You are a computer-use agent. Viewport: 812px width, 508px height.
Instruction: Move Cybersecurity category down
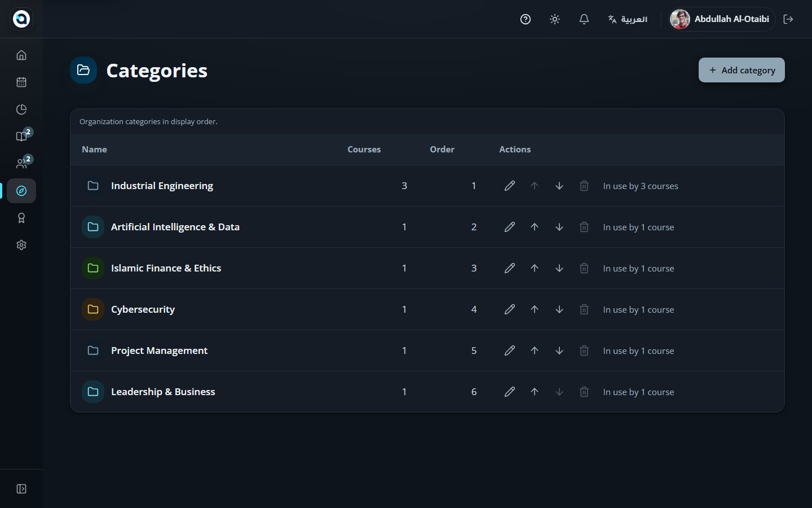pos(559,309)
